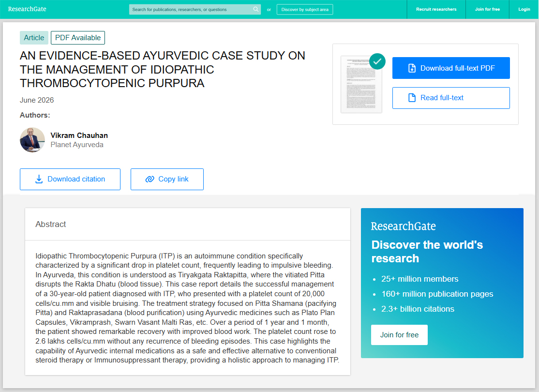The image size is (539, 392).
Task: Click the "Discover the world's research" heading
Action: [427, 251]
